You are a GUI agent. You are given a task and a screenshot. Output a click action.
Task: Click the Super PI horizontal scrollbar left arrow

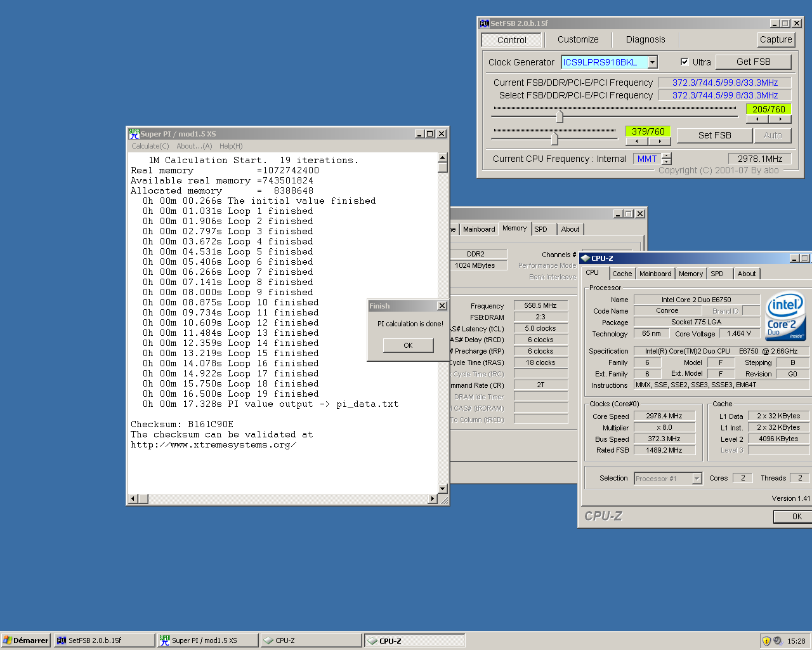click(133, 499)
